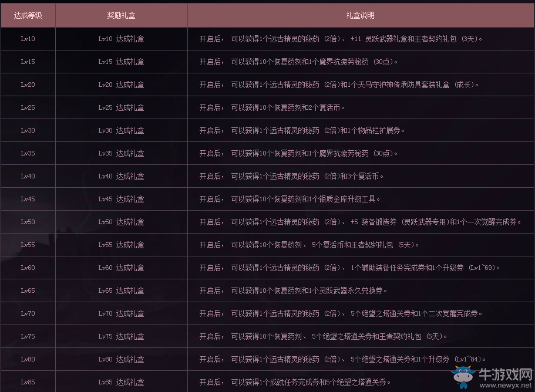Click the 礼盒说明 column header
This screenshot has width=535, height=392.
360,15
